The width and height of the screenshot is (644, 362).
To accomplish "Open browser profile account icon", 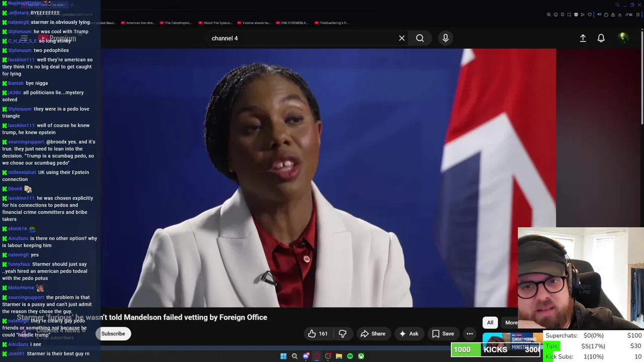I will point(613,15).
